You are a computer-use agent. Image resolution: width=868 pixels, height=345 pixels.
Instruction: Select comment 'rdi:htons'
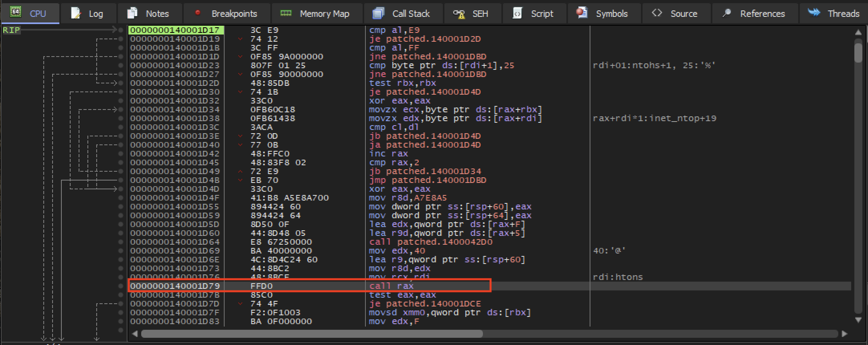click(618, 277)
